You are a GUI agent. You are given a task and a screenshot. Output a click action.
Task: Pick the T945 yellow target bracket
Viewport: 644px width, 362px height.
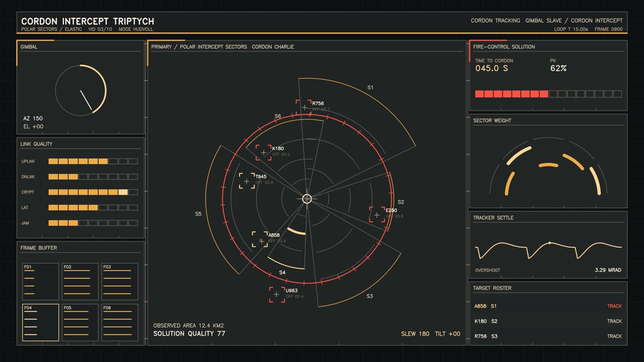(247, 180)
